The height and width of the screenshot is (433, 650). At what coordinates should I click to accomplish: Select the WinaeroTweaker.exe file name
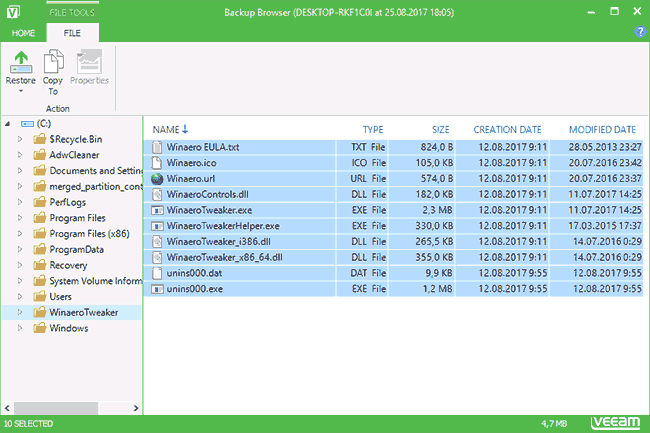pyautogui.click(x=209, y=210)
